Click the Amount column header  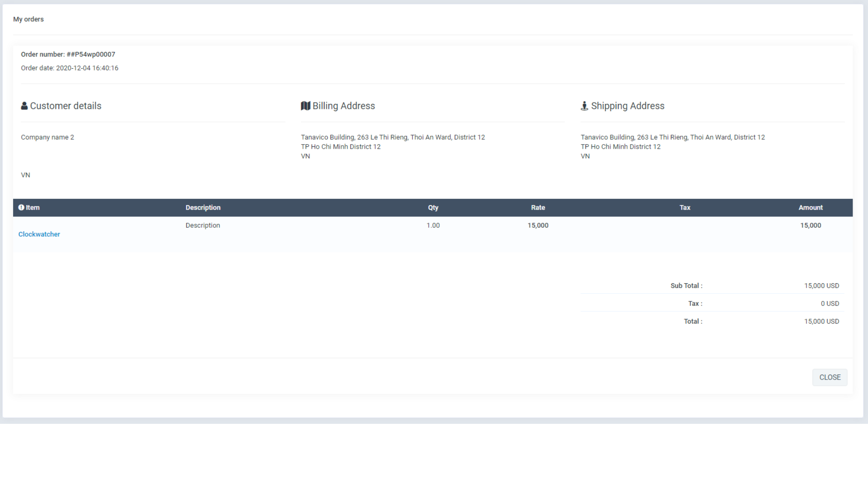811,207
